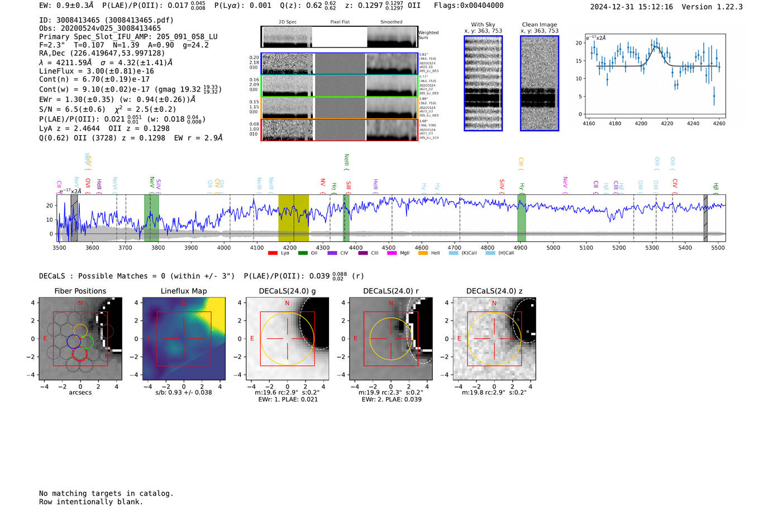This screenshot has height=532, width=782.
Task: Select the green-bordered fiber spectrum row
Action: point(340,86)
